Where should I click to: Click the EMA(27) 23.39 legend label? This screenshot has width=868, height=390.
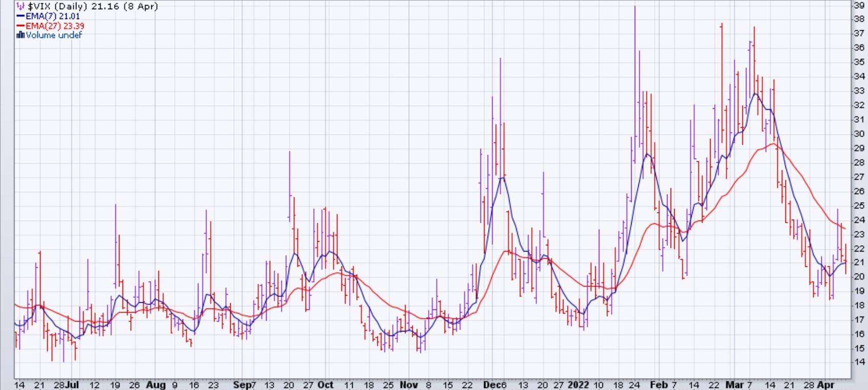[x=55, y=26]
